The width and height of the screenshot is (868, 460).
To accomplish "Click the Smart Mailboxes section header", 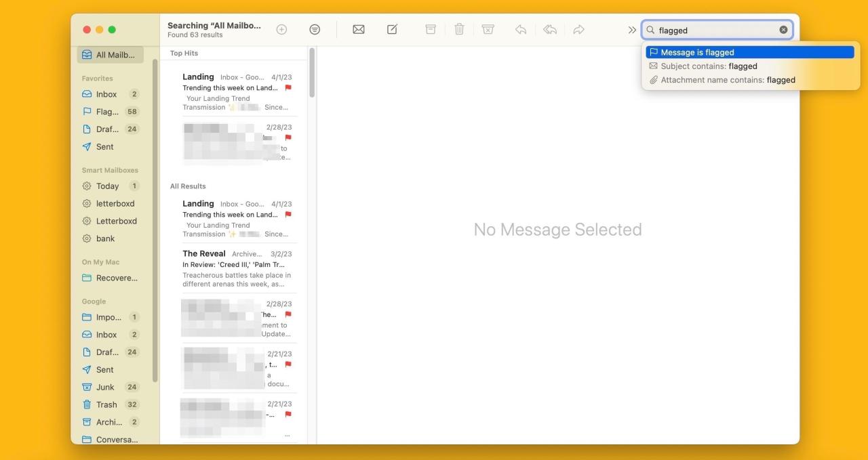I will 110,171.
